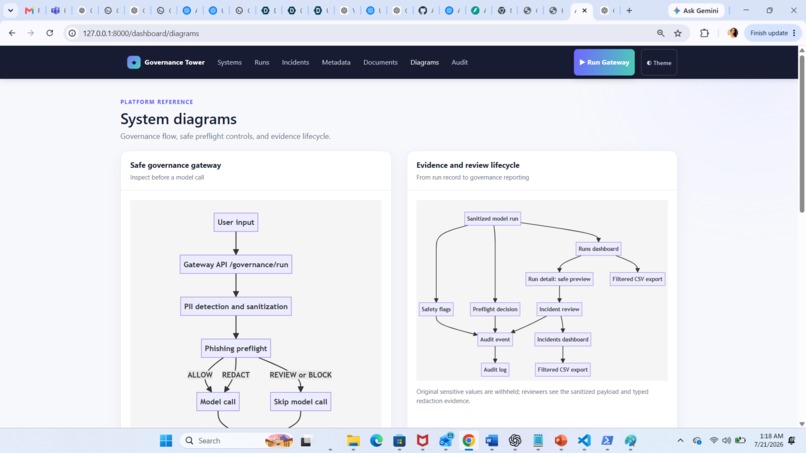Click Filtered CSV export node under Runs dashboard

(x=637, y=279)
